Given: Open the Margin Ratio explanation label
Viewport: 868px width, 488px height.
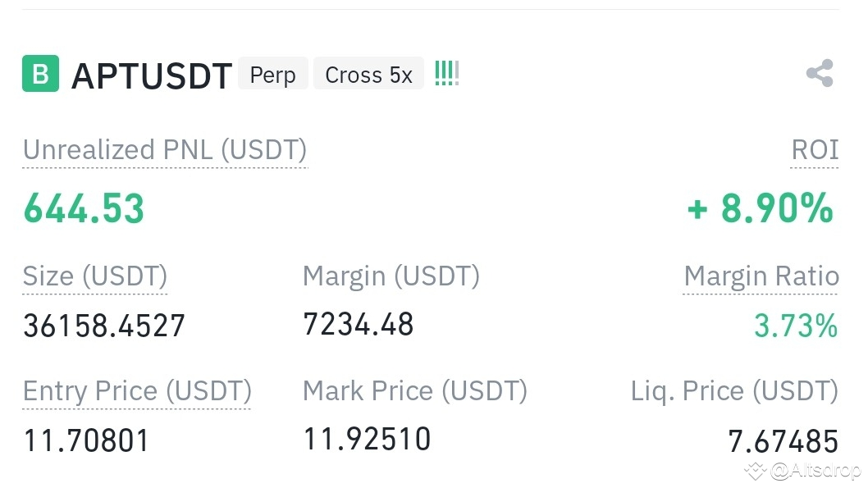Looking at the screenshot, I should [761, 276].
